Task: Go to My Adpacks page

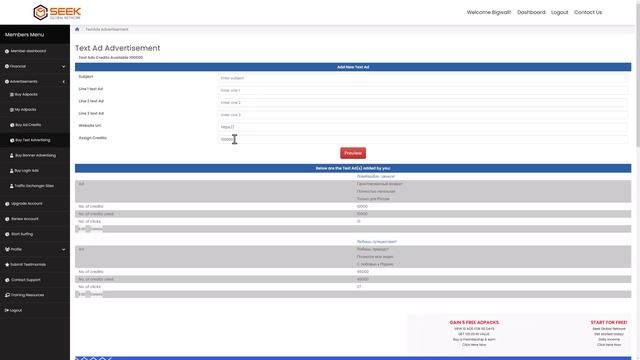Action: tap(25, 110)
